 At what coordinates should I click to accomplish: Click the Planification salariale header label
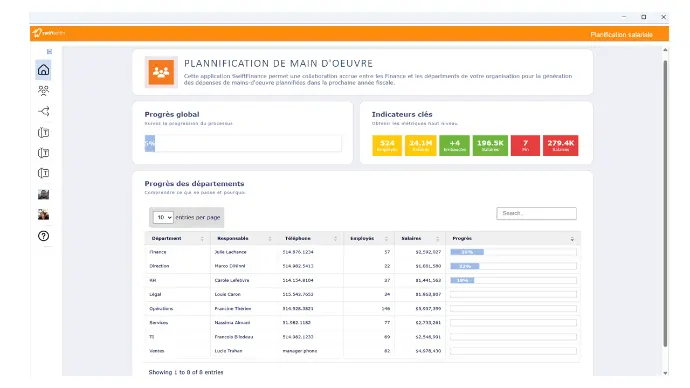click(x=621, y=34)
